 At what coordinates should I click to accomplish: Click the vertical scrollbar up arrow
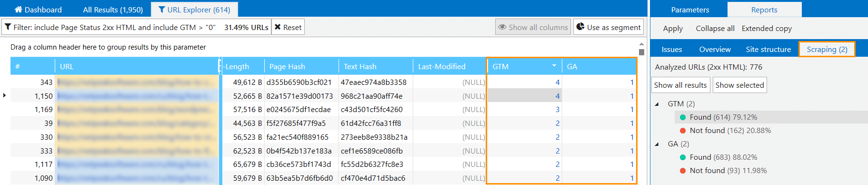(641, 44)
